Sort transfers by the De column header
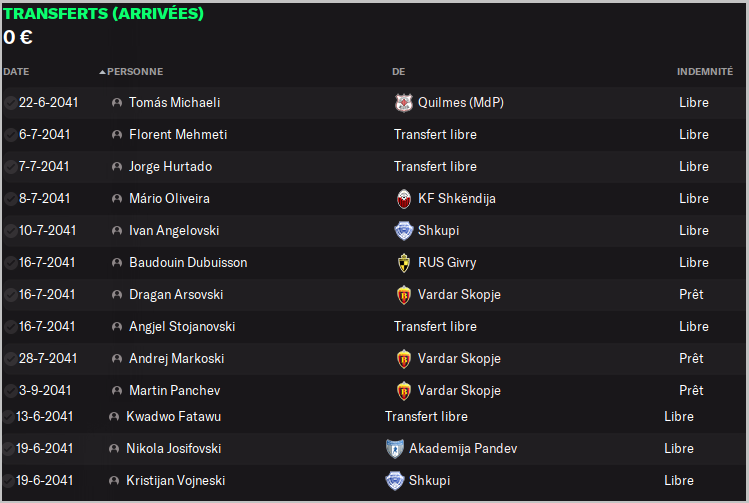Image resolution: width=749 pixels, height=503 pixels. coord(398,71)
